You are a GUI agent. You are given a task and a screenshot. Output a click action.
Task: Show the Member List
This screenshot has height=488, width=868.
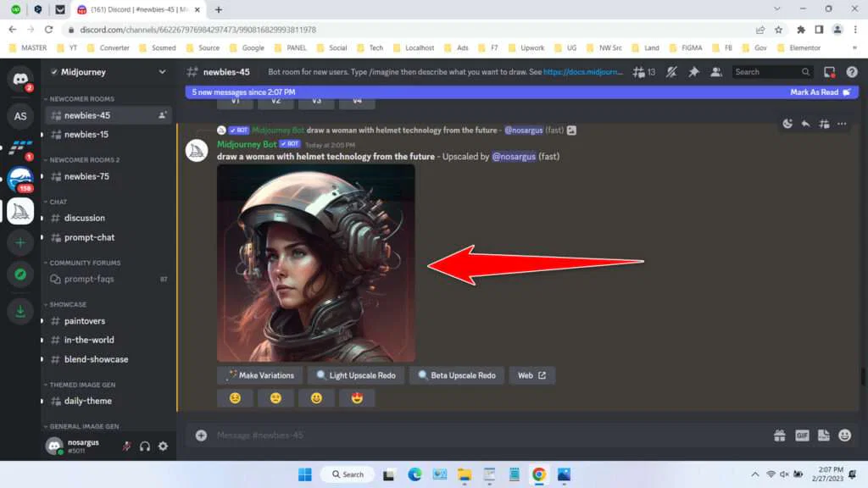pyautogui.click(x=716, y=72)
